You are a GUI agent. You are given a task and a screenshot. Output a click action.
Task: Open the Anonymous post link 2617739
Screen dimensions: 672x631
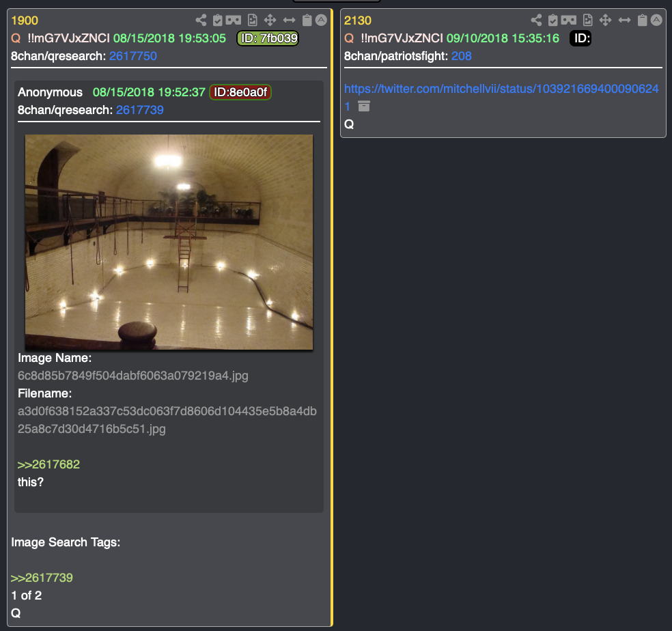tap(140, 110)
